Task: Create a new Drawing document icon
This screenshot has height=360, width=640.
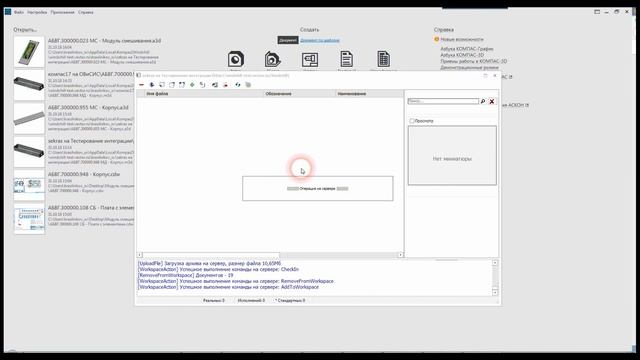Action: pos(310,60)
